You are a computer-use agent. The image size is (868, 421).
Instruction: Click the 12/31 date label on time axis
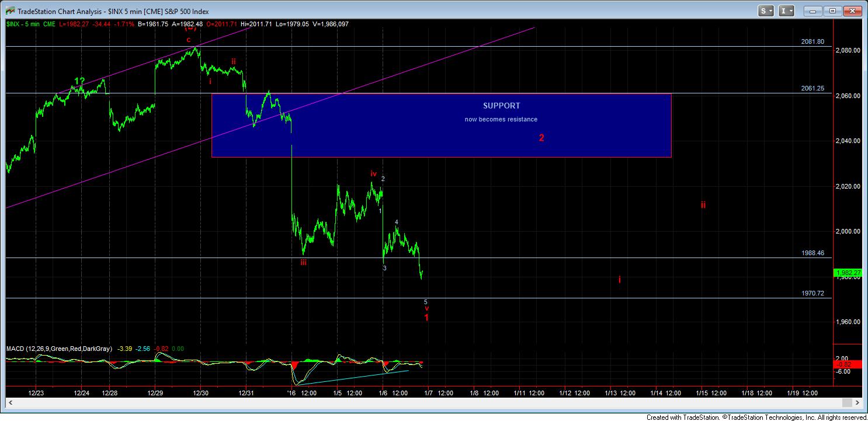coord(246,393)
